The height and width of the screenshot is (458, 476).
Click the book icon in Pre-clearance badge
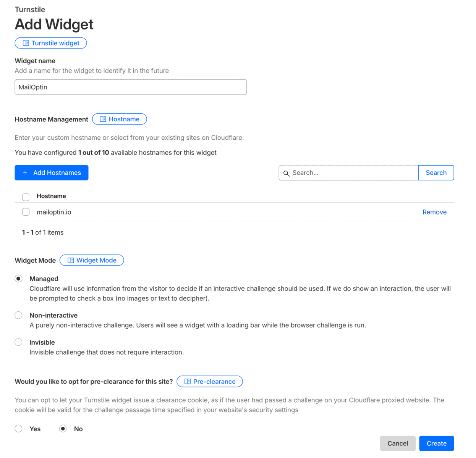188,382
